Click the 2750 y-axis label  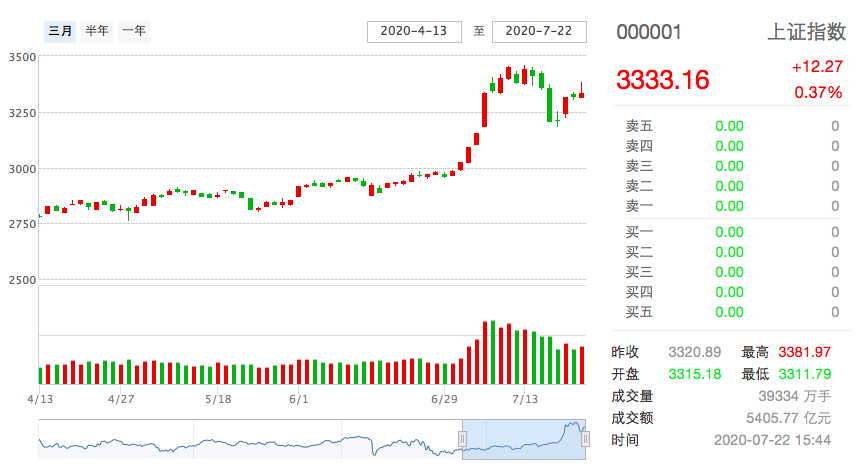click(x=22, y=224)
